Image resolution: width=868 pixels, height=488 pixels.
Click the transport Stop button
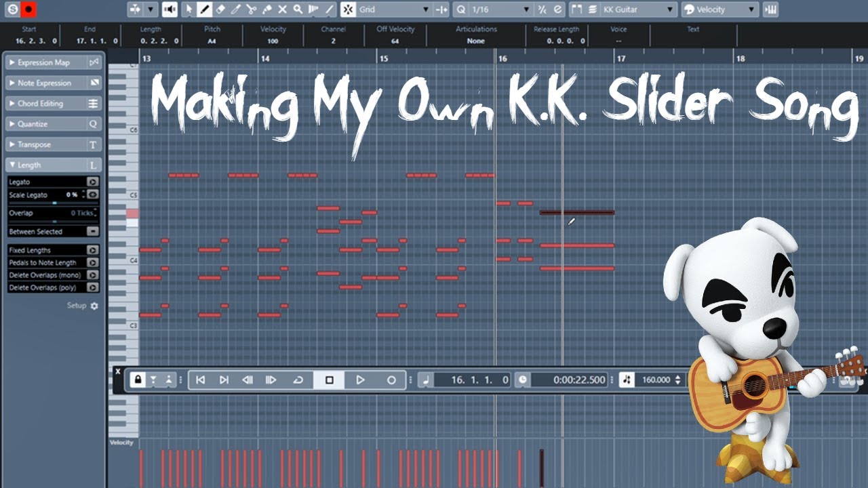pyautogui.click(x=329, y=380)
